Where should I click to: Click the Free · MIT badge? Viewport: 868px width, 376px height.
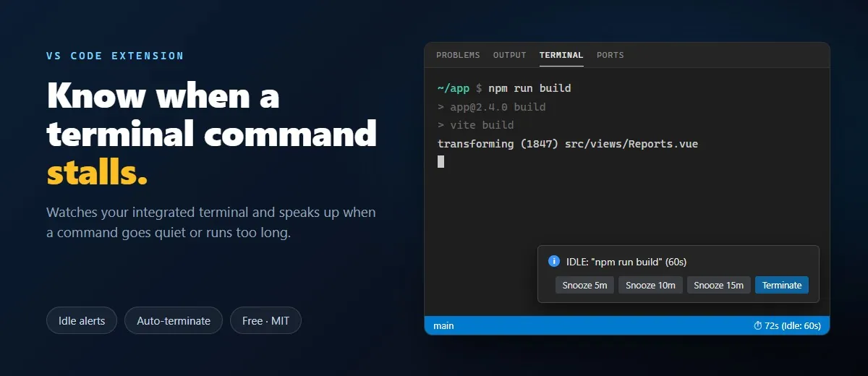pyautogui.click(x=265, y=320)
